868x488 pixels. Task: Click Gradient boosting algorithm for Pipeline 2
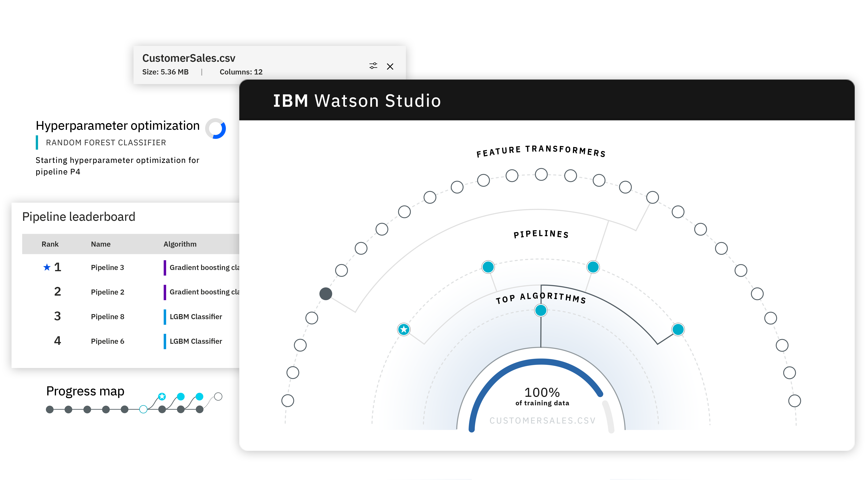coord(204,292)
